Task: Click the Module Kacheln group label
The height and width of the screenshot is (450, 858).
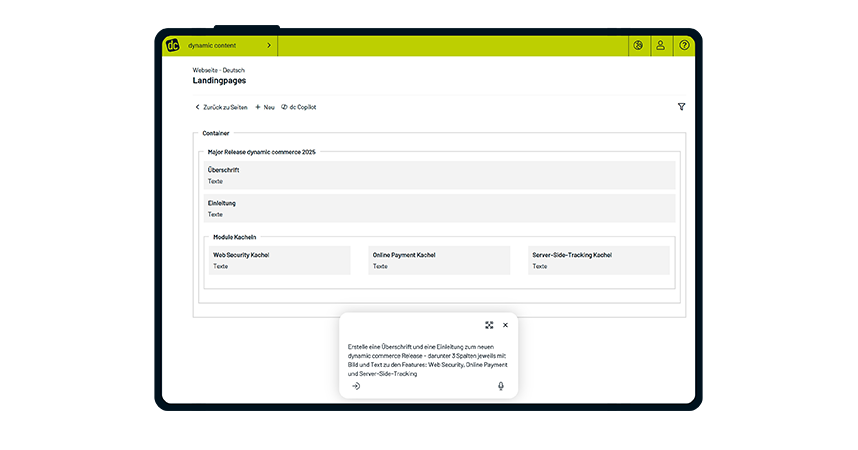Action: point(235,237)
